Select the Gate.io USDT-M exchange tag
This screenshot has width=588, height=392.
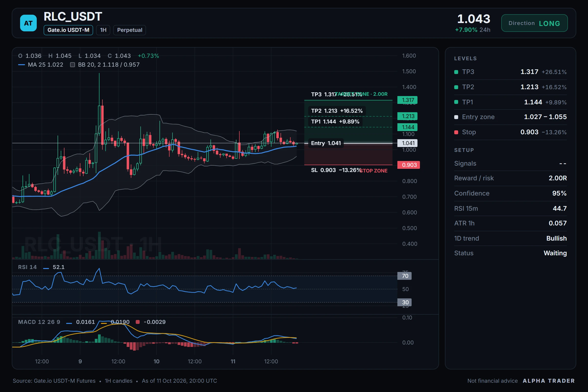(x=68, y=30)
